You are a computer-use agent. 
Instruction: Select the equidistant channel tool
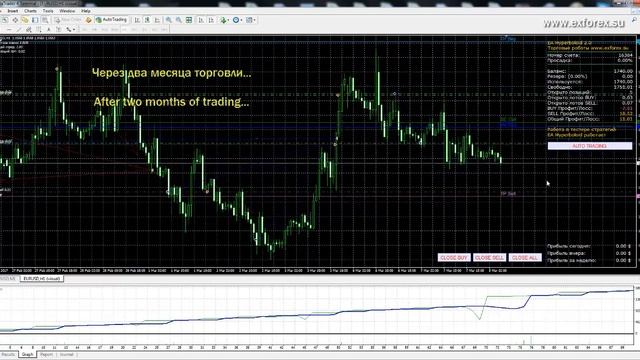[29, 30]
